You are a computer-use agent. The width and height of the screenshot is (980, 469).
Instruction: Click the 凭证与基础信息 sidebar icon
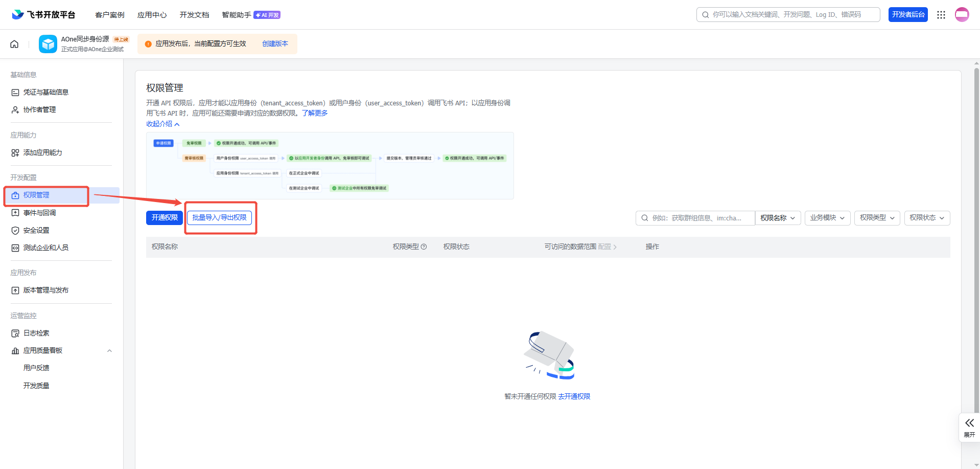(15, 93)
